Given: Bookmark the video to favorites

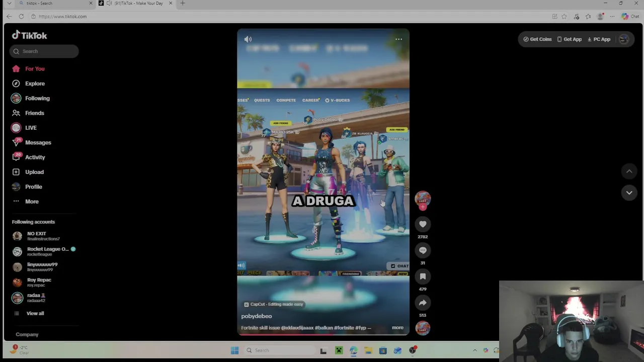Looking at the screenshot, I should (423, 277).
